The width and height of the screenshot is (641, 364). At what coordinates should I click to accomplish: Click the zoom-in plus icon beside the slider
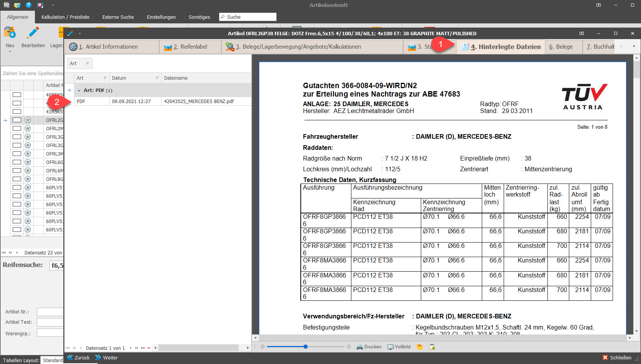click(x=349, y=347)
